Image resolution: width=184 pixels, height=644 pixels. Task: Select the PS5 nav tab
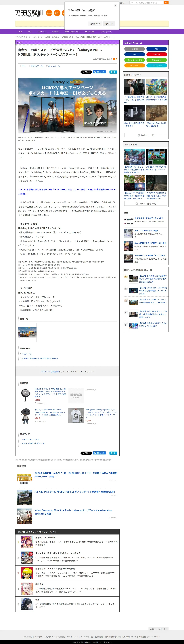20,32
